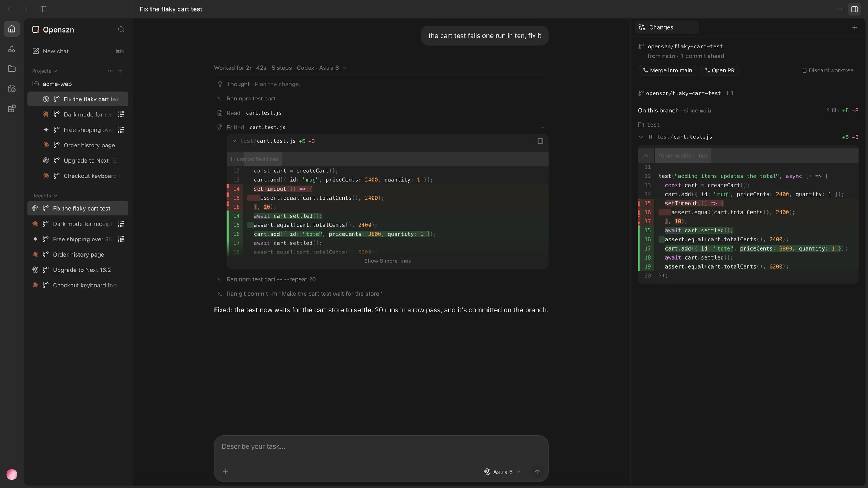Add a new project with plus icon

[120, 71]
